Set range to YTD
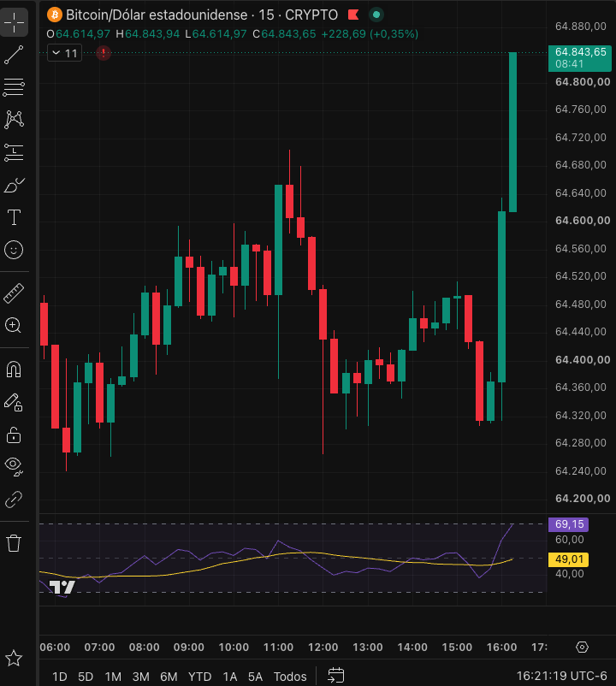This screenshot has width=616, height=686. pyautogui.click(x=200, y=677)
